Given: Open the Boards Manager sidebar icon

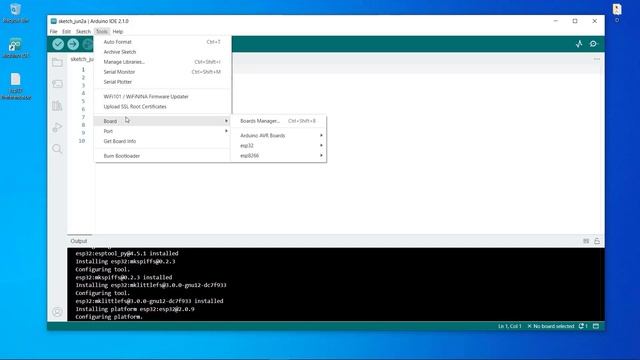Looking at the screenshot, I should 57,84.
